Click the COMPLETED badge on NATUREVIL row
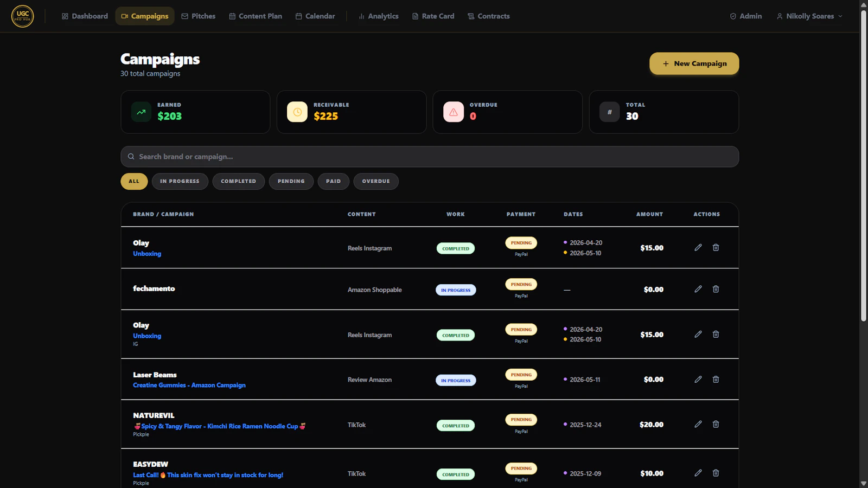Image resolution: width=868 pixels, height=488 pixels. pyautogui.click(x=456, y=426)
